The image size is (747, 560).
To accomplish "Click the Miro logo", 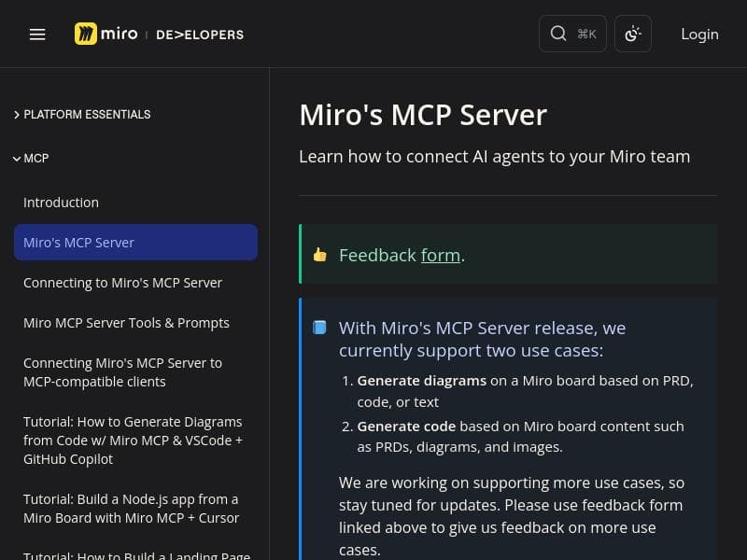I will [106, 34].
